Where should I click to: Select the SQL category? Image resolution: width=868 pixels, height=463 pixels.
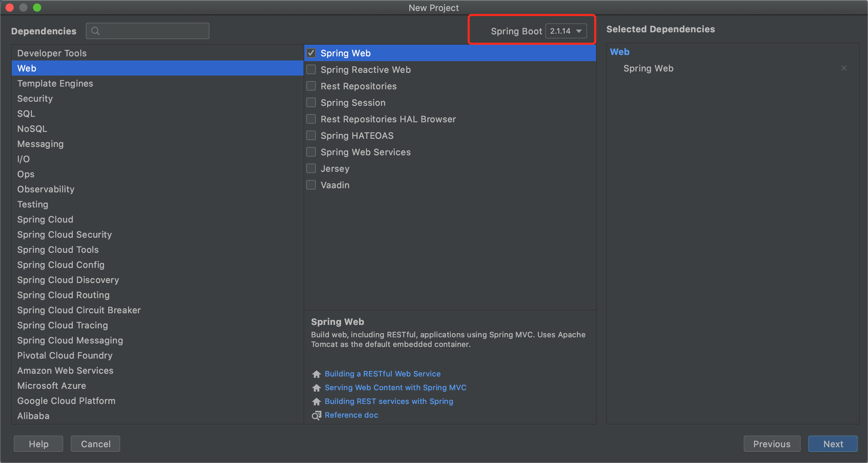point(158,114)
